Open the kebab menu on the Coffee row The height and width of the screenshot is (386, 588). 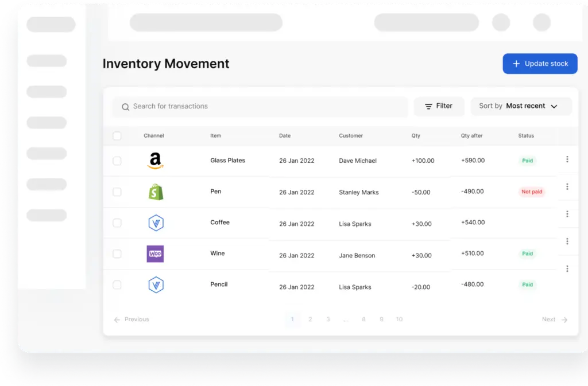[567, 213]
